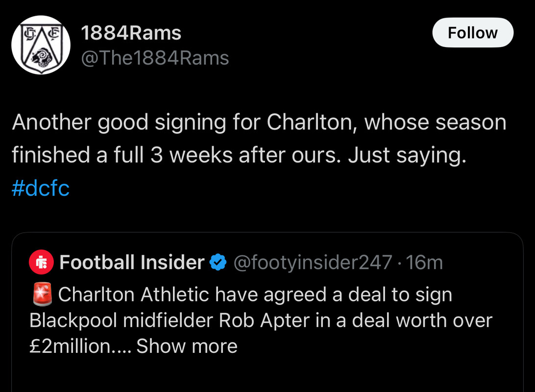Tap the 'Another good signing for Charlton' line
This screenshot has height=392, width=535.
[x=259, y=122]
